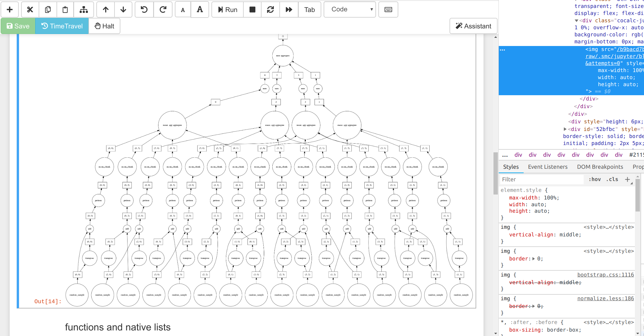Insert a new cell with the plus icon
The width and height of the screenshot is (644, 336).
[10, 9]
